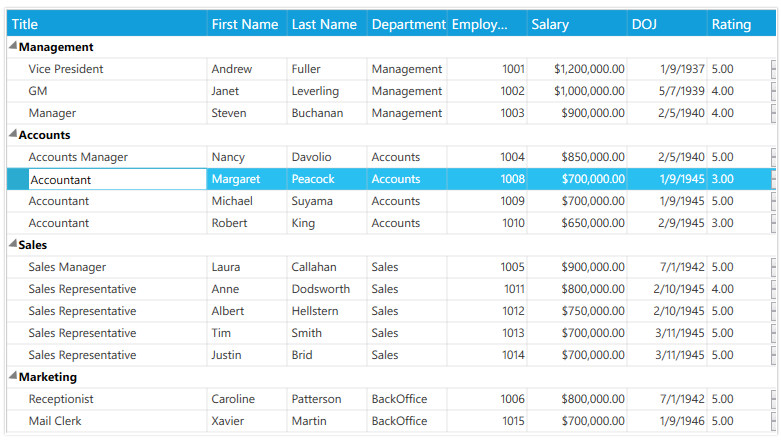The image size is (781, 441).
Task: Collapse the Marketing group arrow
Action: click(13, 377)
